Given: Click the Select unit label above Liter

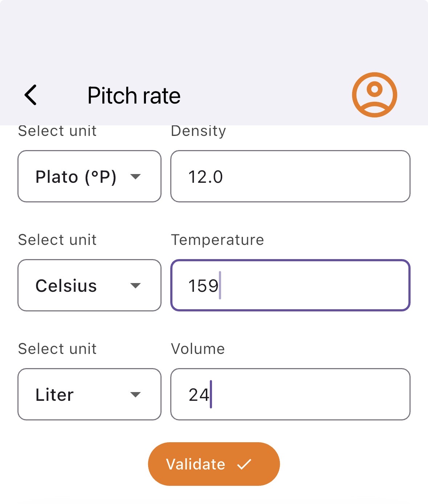Looking at the screenshot, I should coord(57,349).
